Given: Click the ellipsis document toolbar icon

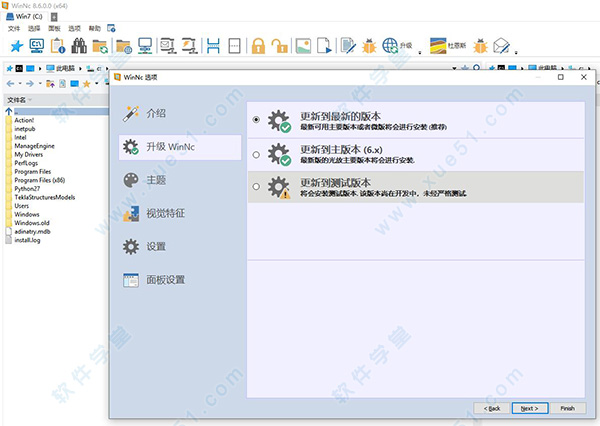Looking at the screenshot, I should point(234,46).
